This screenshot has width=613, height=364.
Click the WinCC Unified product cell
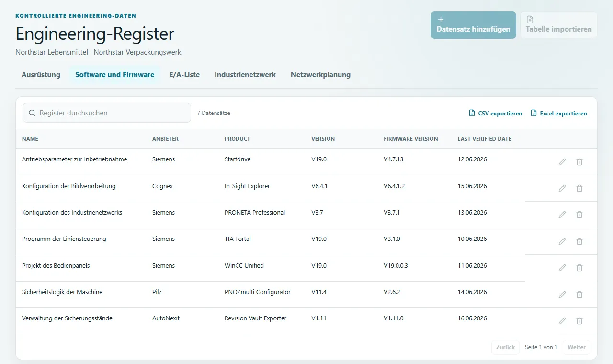coord(244,266)
